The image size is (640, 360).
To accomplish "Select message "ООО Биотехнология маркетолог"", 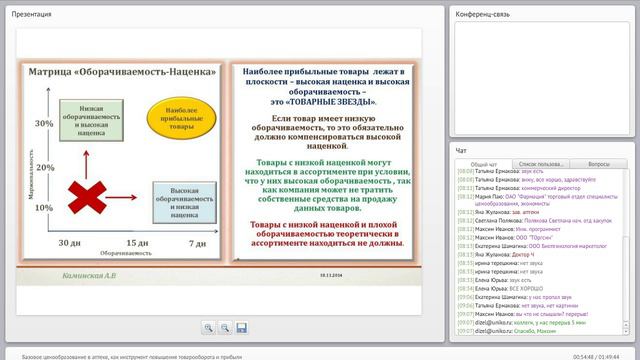I will (568, 246).
